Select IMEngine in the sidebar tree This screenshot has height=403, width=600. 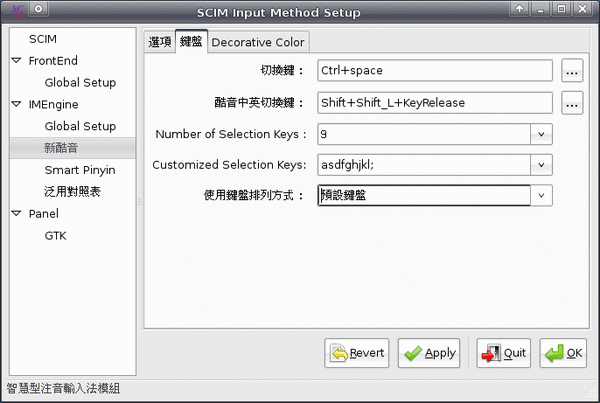pos(54,104)
